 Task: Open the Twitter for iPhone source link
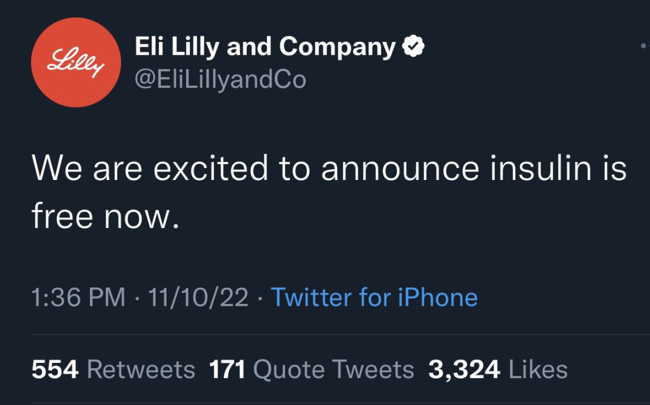pyautogui.click(x=374, y=297)
